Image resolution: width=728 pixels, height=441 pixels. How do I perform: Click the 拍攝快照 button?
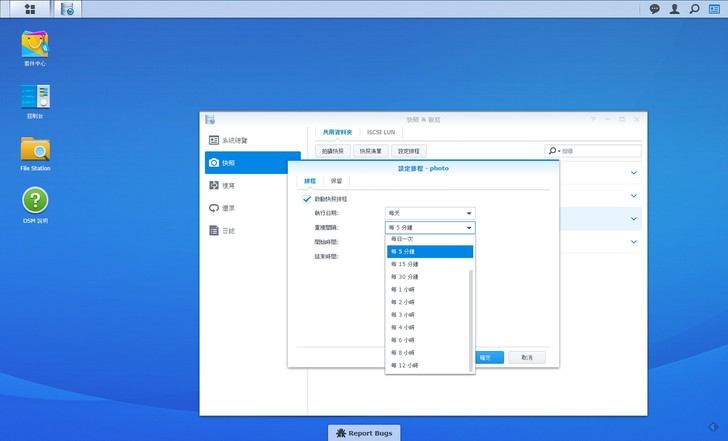(333, 151)
